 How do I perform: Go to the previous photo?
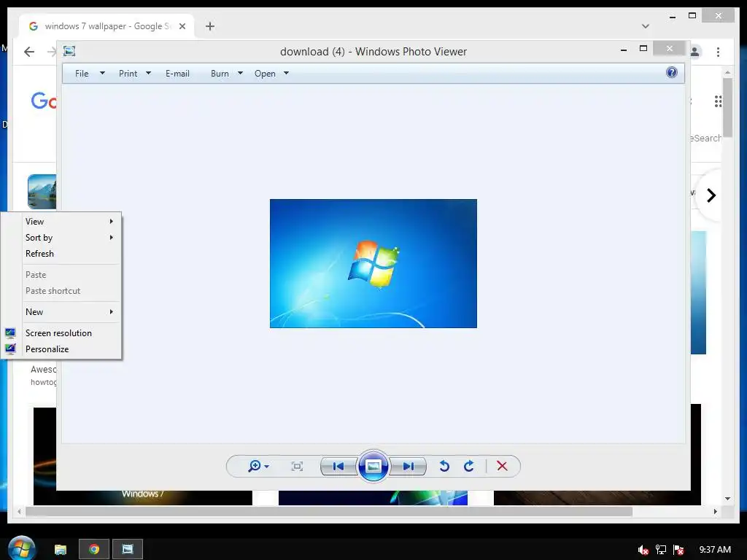pyautogui.click(x=338, y=466)
